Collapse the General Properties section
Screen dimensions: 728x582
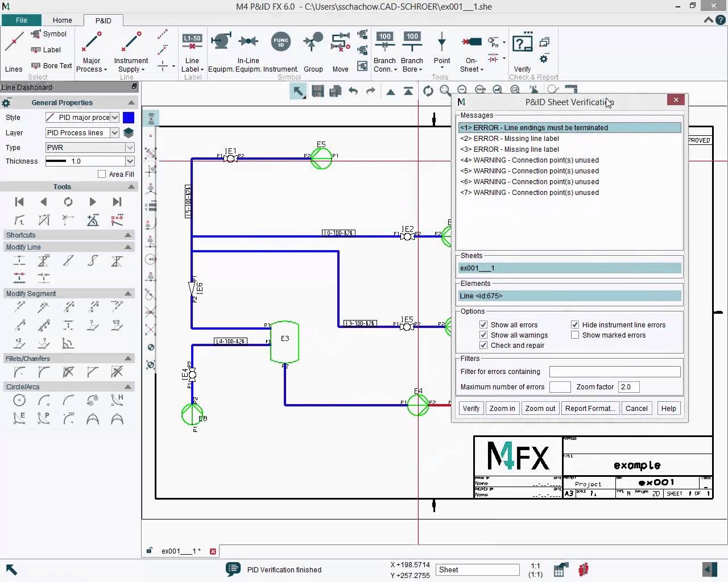131,103
